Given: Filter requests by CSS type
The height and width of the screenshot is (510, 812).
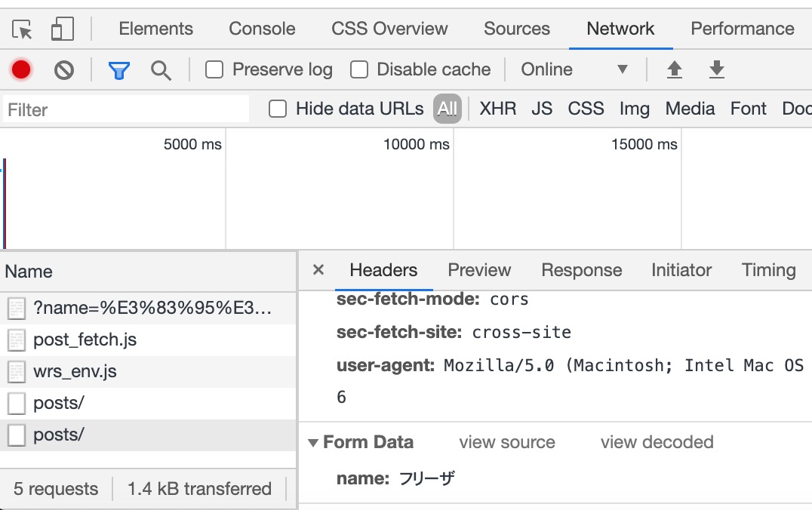Looking at the screenshot, I should 586,109.
